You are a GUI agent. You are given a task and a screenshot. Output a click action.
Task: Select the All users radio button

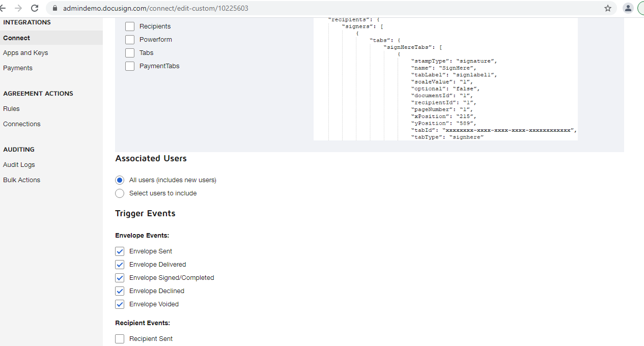[120, 180]
